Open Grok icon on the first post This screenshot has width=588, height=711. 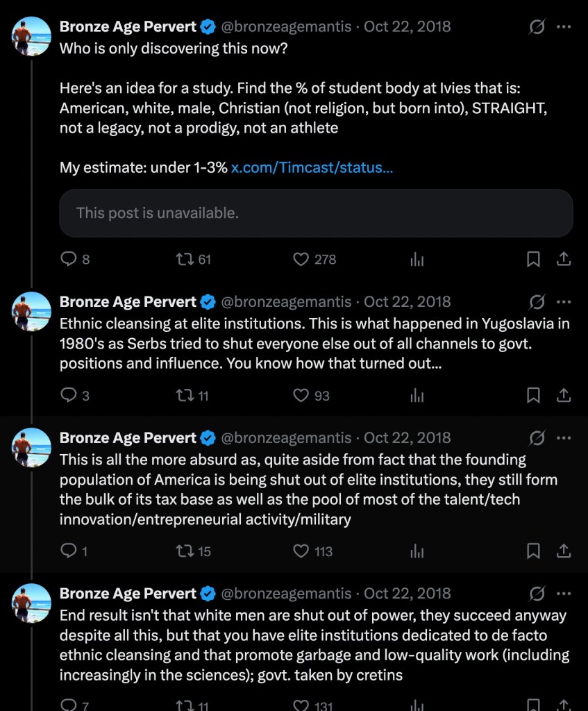[x=537, y=26]
